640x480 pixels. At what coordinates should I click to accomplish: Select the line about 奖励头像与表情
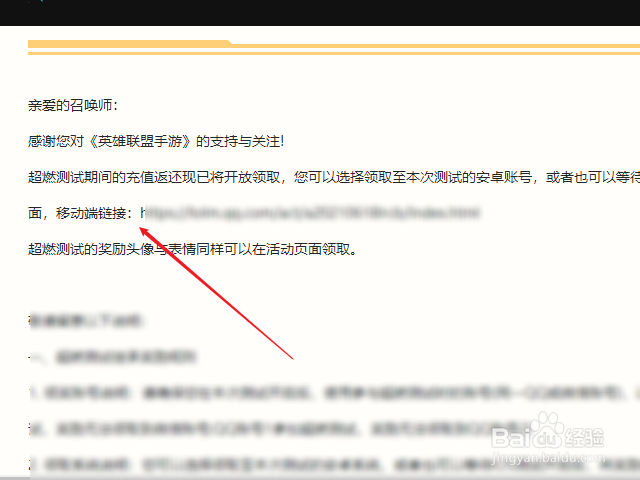[192, 249]
